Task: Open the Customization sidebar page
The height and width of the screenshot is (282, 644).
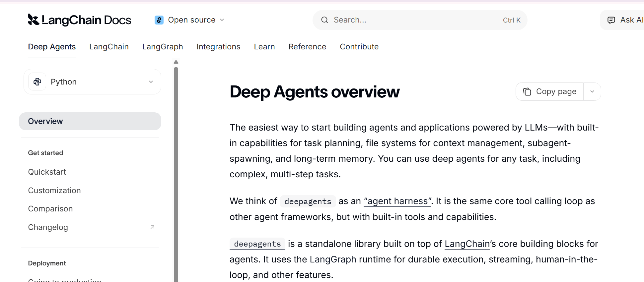Action: (x=54, y=191)
